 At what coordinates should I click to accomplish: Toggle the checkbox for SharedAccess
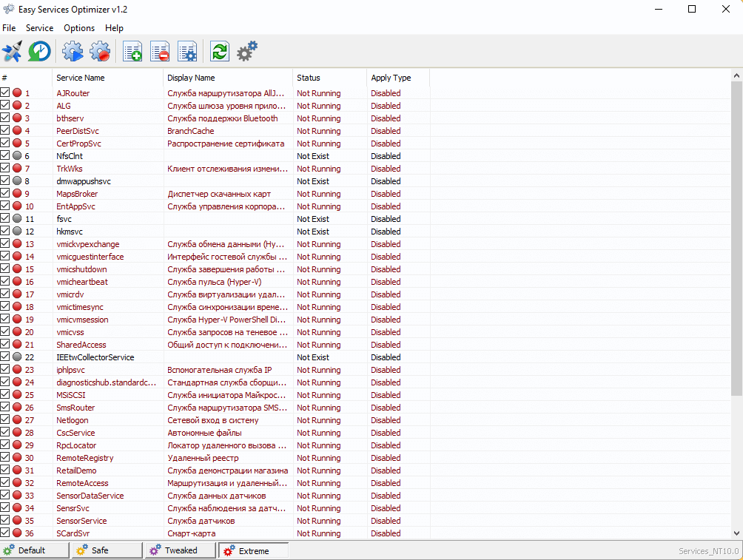pos(4,344)
